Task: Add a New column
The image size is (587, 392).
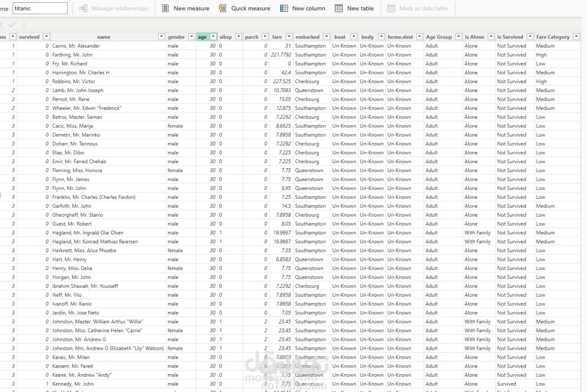Action: pos(303,8)
